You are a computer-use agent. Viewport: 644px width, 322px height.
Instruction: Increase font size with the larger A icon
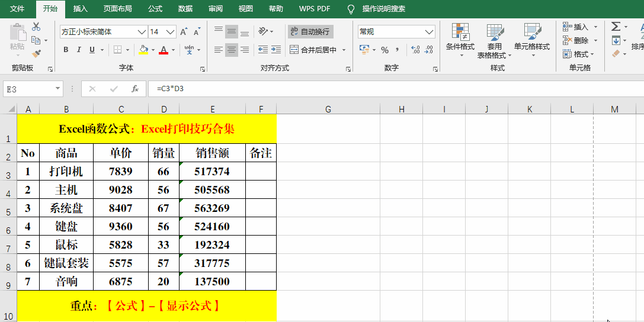point(184,31)
